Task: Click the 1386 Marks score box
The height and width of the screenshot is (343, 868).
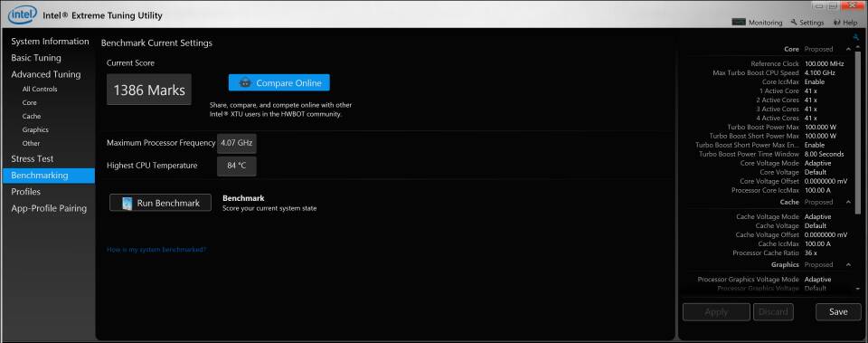Action: pyautogui.click(x=149, y=90)
